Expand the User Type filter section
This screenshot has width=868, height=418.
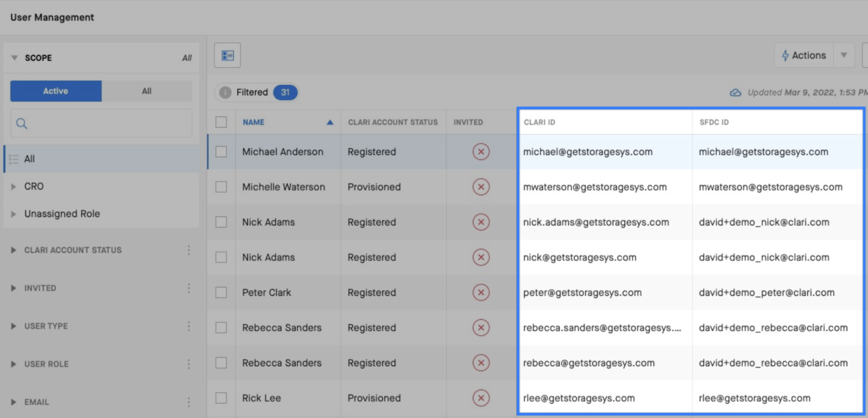click(13, 326)
